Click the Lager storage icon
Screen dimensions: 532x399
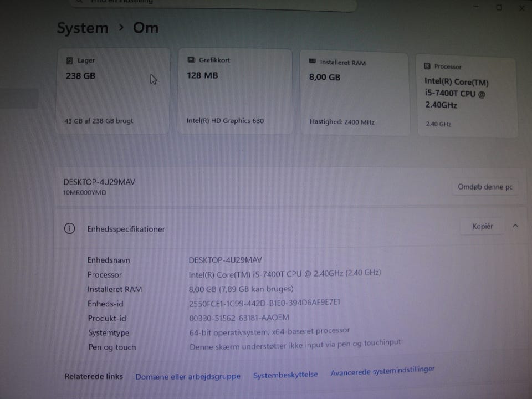coord(70,61)
